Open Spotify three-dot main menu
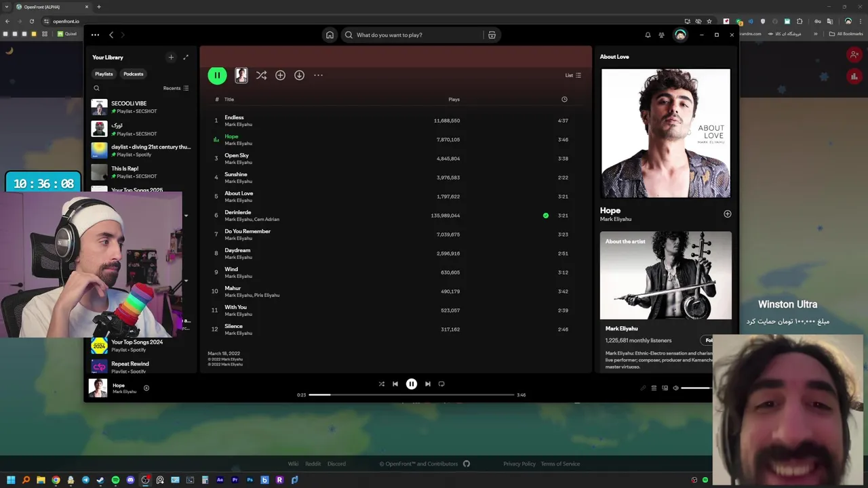 [x=95, y=35]
